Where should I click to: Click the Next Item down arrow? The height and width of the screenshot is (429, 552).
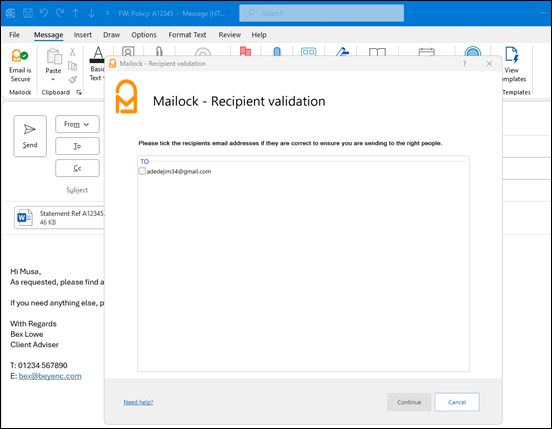point(91,13)
